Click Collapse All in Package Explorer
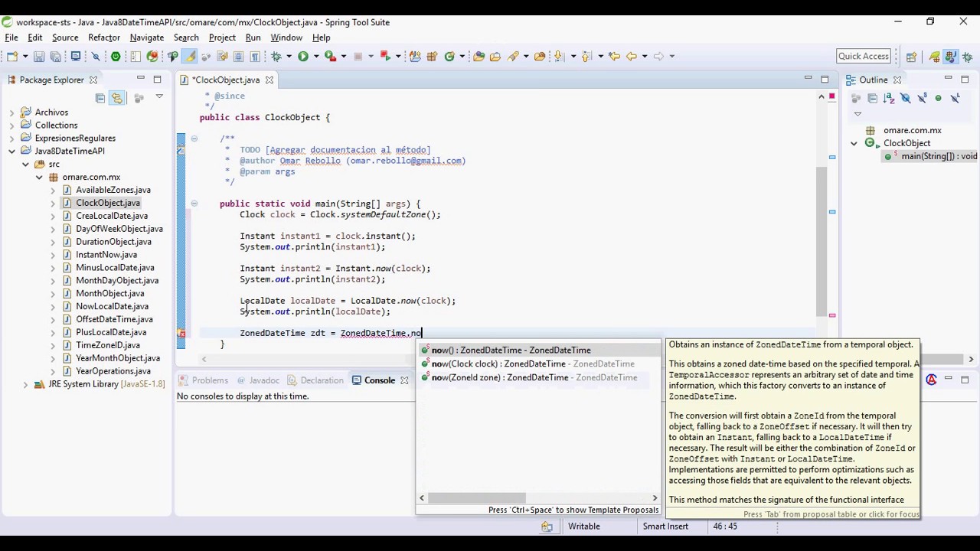The width and height of the screenshot is (980, 551). pos(100,98)
